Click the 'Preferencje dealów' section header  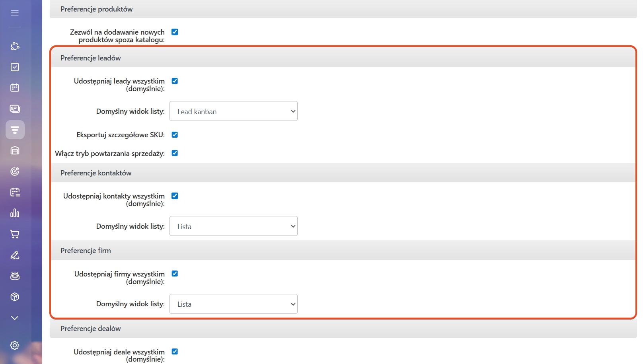coord(91,329)
